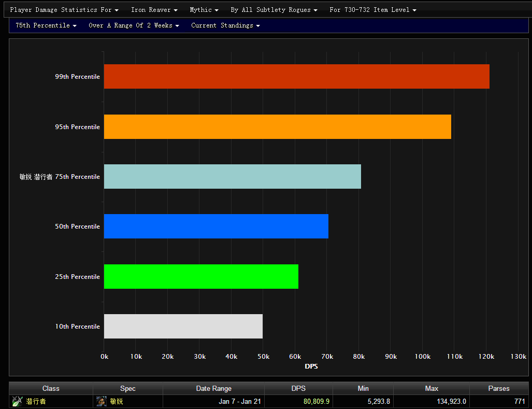The image size is (532, 409).
Task: Click the 潜行者 class link
Action: tap(36, 401)
